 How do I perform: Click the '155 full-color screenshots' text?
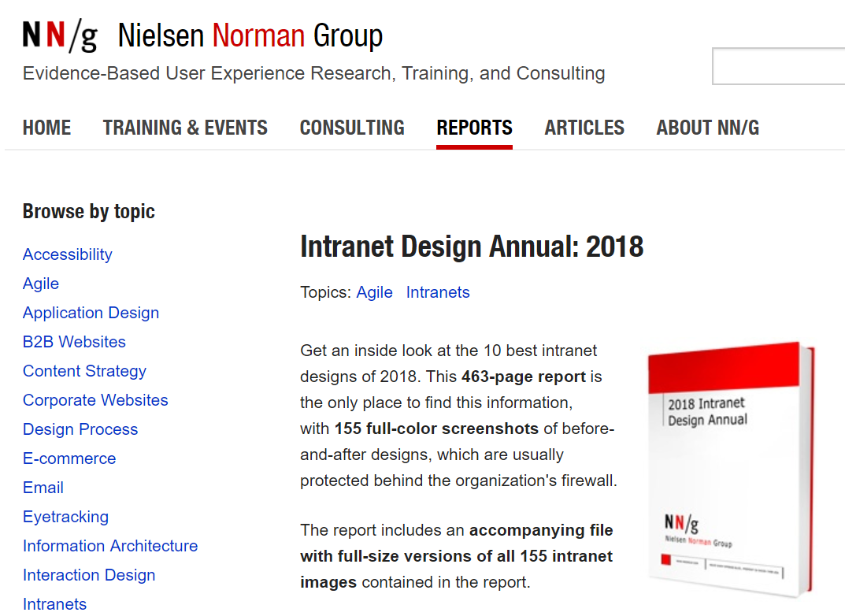[436, 429]
